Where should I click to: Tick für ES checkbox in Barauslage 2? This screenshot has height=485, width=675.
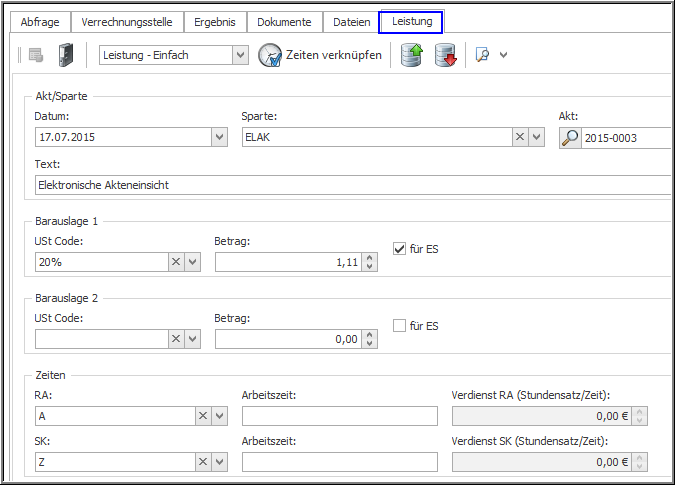click(399, 326)
